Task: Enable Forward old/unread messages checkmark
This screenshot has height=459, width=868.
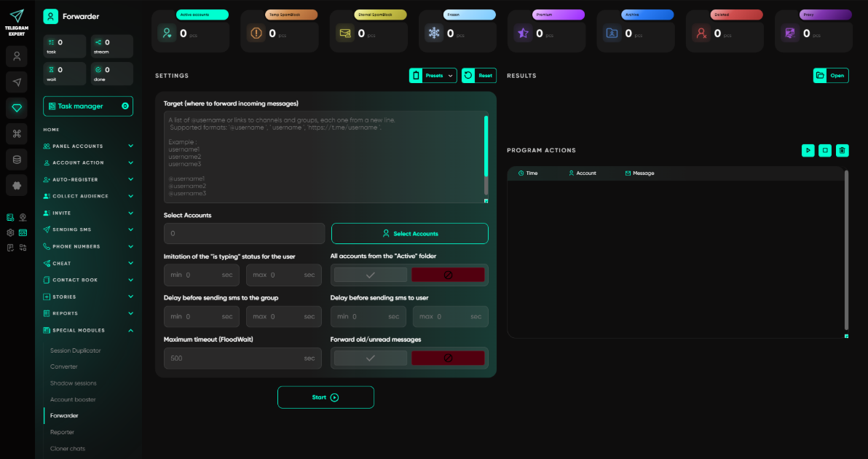Action: (x=371, y=358)
